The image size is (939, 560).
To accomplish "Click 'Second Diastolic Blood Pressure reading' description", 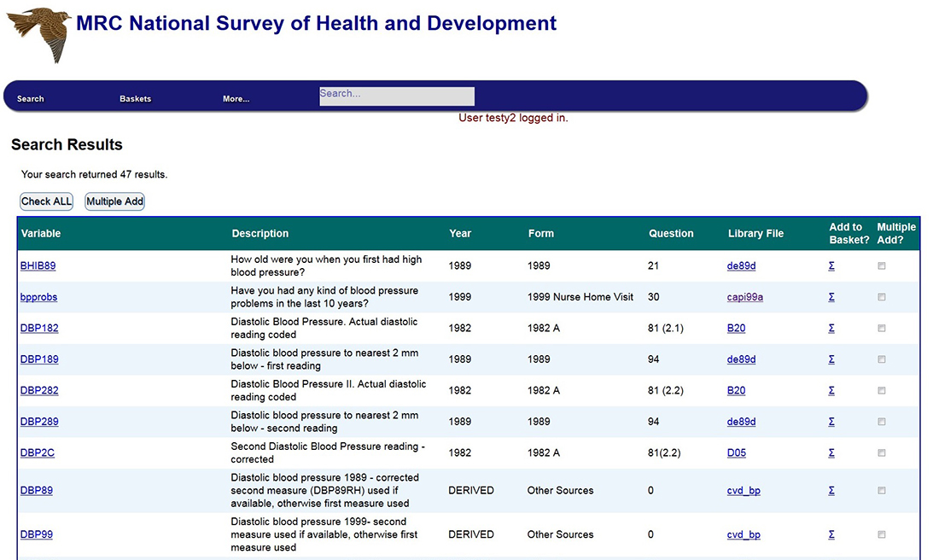I will 328,452.
